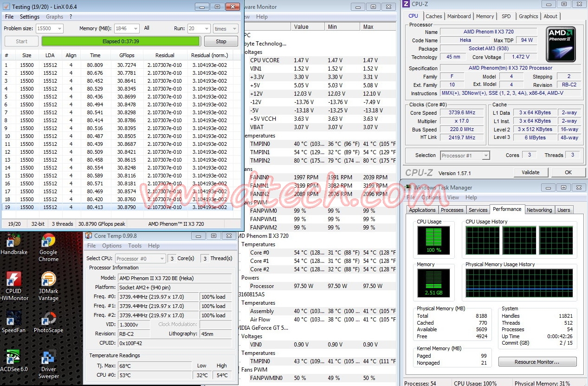Click FANIN1 row in Hardware Monitor

(x=320, y=186)
